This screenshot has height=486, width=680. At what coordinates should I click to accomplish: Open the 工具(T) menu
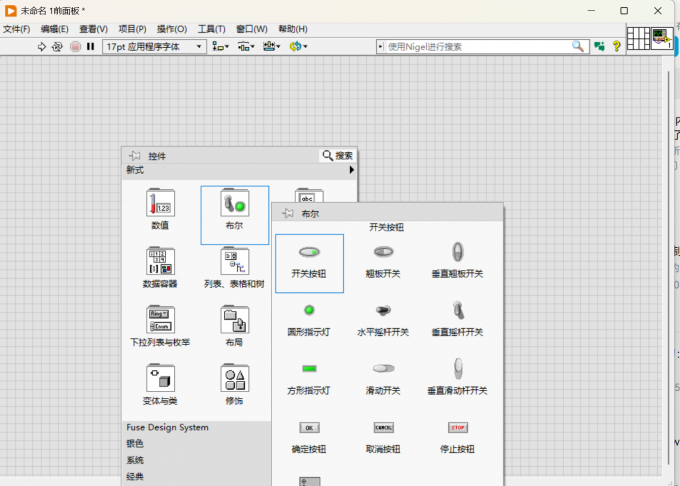tap(212, 29)
